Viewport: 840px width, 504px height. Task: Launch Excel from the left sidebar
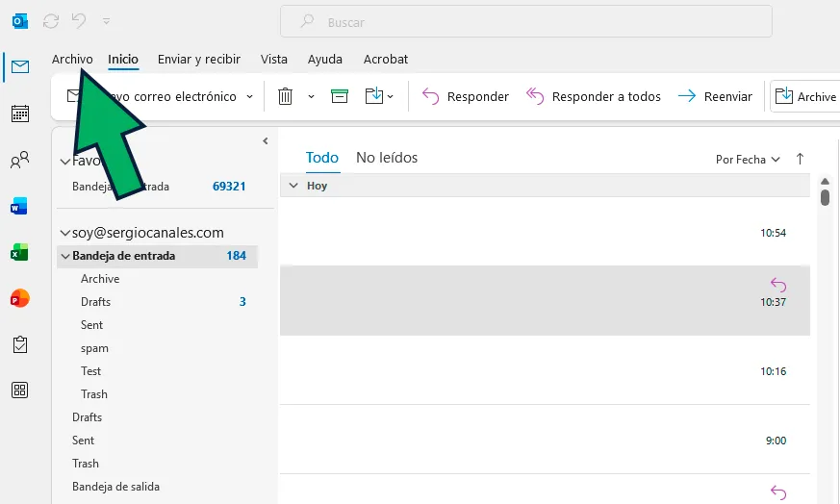click(19, 252)
